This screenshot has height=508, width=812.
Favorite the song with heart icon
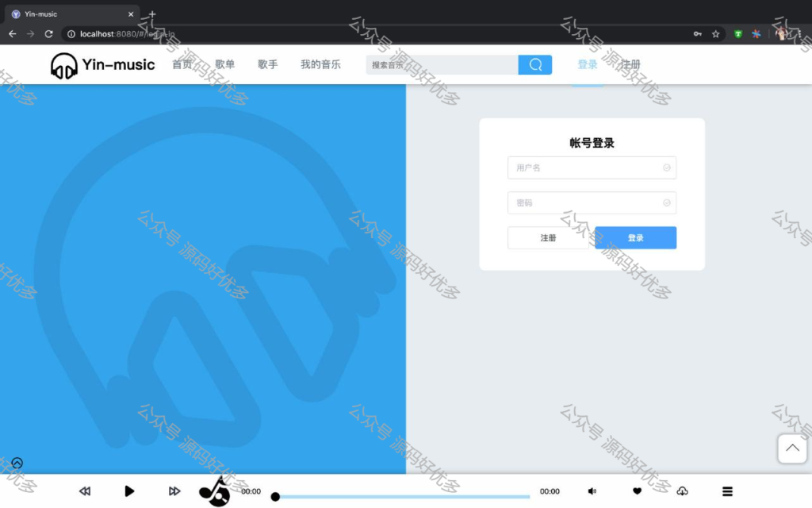[x=637, y=491]
